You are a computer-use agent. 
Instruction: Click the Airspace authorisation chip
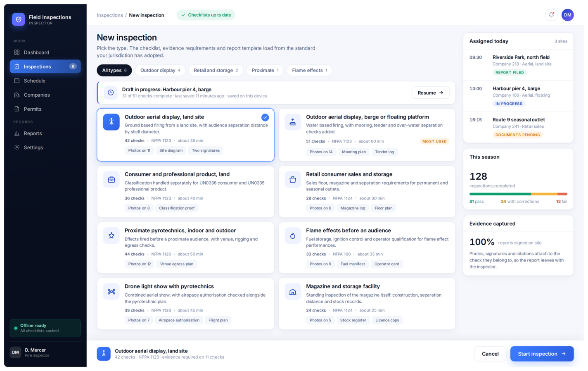click(179, 320)
